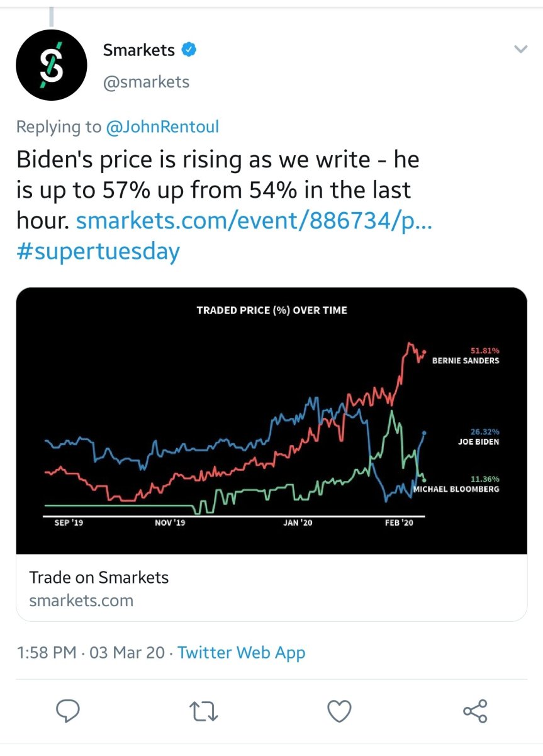Click the Bernie Sanders label on the chart
The image size is (543, 756).
[x=466, y=361]
